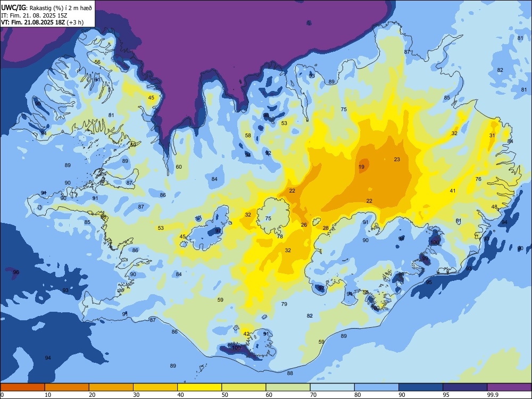This screenshot has height=399, width=532.
Task: Click the humidity value '99' in the southeast
Action: (425, 258)
